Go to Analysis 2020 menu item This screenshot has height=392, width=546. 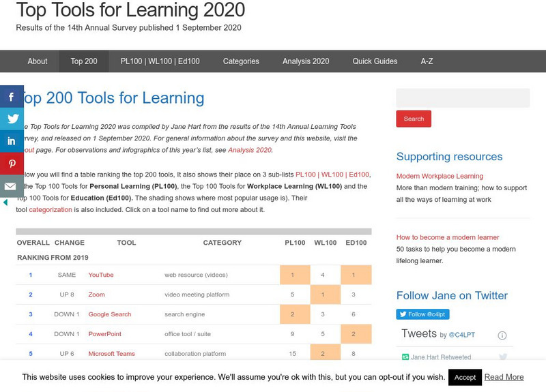306,61
